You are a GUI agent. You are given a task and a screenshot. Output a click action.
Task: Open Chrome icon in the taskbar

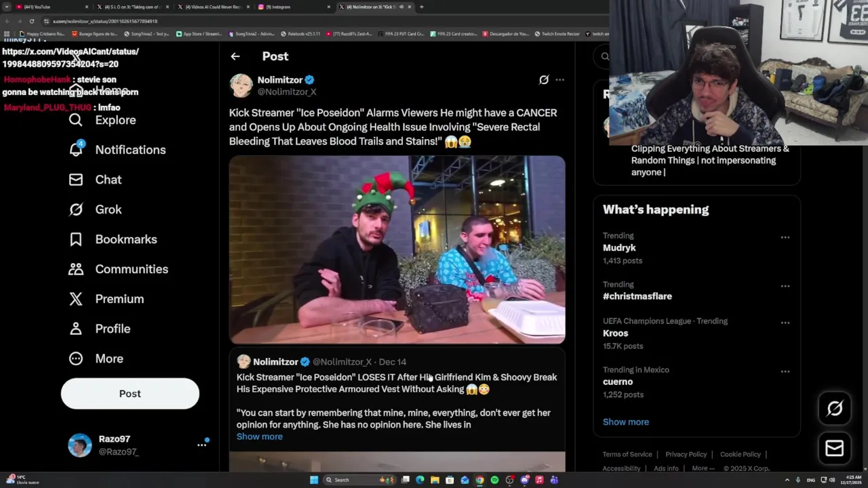(479, 480)
